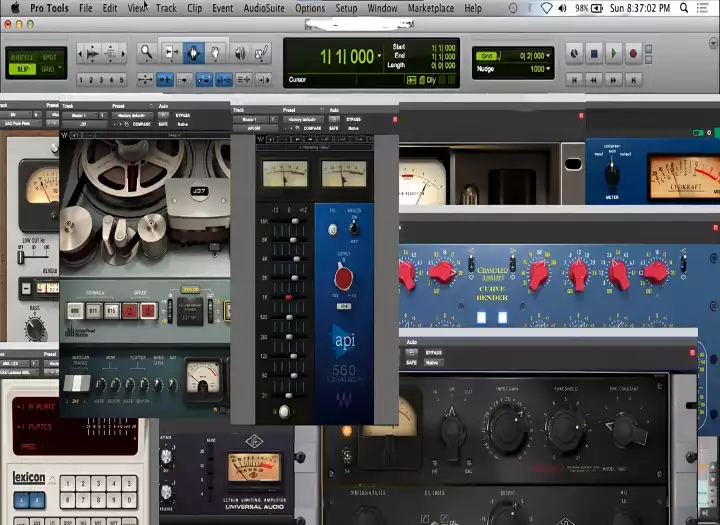Image resolution: width=720 pixels, height=525 pixels.
Task: Select the Selector tool waveform icon
Action: [x=193, y=53]
